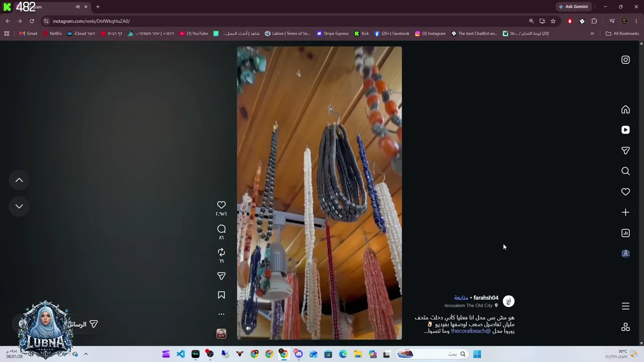The width and height of the screenshot is (644, 362).
Task: Open comments on the reel
Action: click(x=221, y=229)
